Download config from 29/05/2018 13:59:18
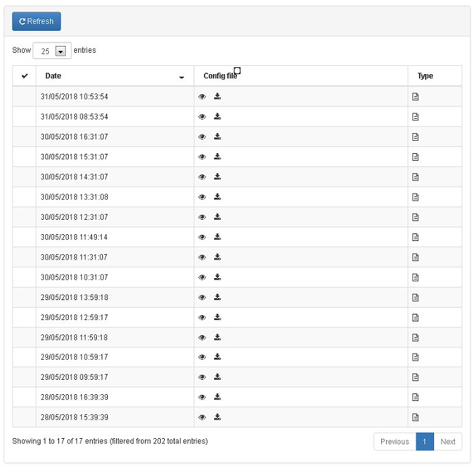This screenshot has width=476, height=469. pos(217,297)
